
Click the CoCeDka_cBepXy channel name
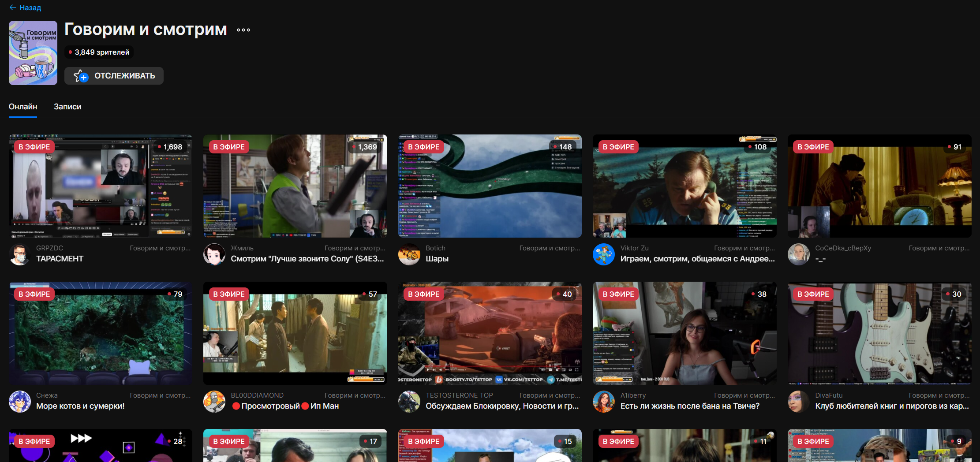click(x=843, y=248)
